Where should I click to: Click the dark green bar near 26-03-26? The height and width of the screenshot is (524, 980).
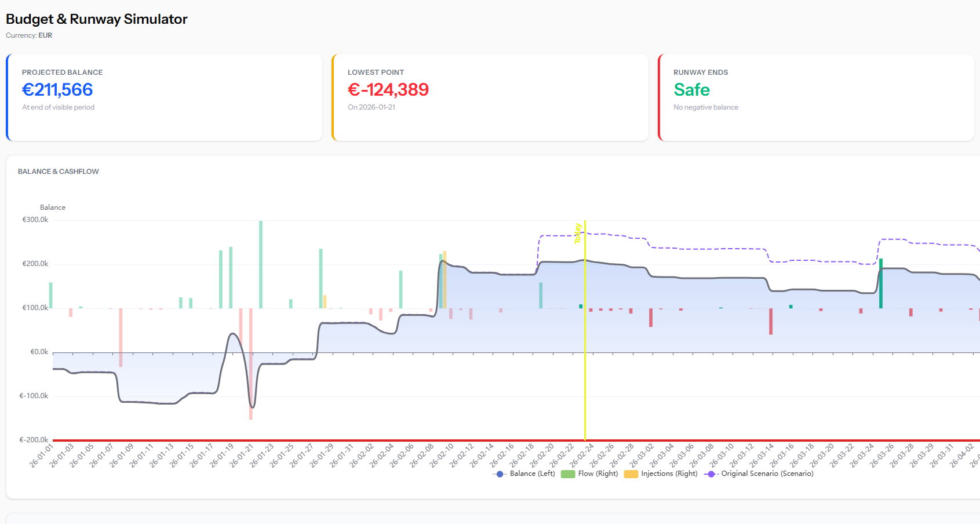click(x=881, y=284)
